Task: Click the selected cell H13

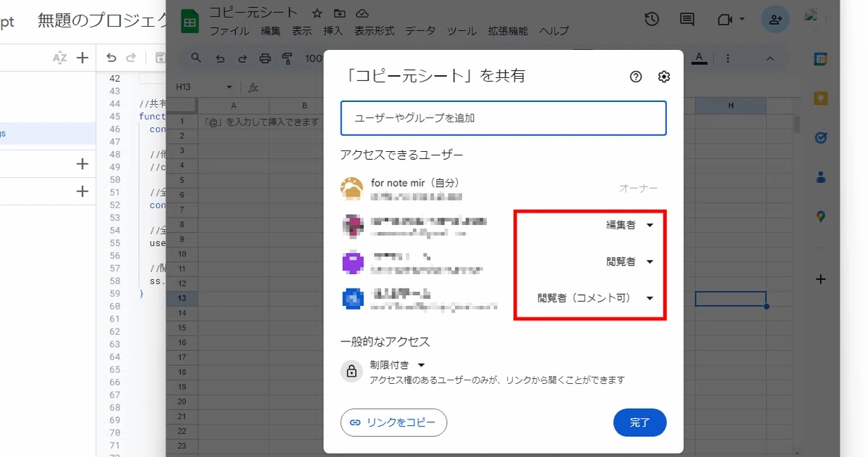Action: point(731,299)
